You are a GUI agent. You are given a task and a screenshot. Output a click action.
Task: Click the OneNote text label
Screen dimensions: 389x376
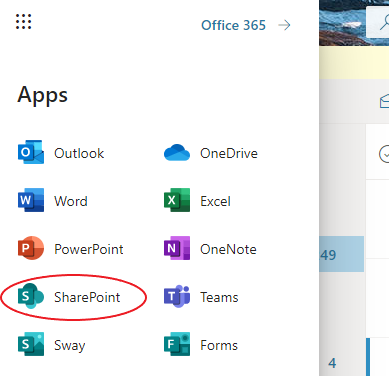[x=228, y=249]
